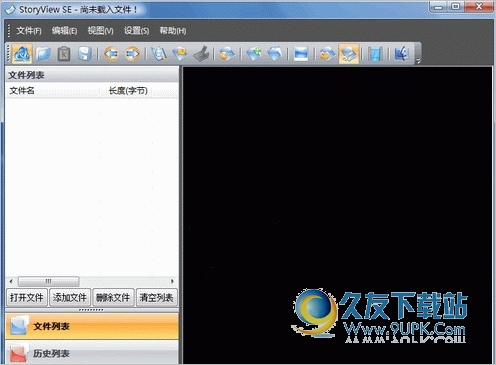This screenshot has height=365, width=496.
Task: Click the floppy disk save icon
Action: pyautogui.click(x=85, y=54)
